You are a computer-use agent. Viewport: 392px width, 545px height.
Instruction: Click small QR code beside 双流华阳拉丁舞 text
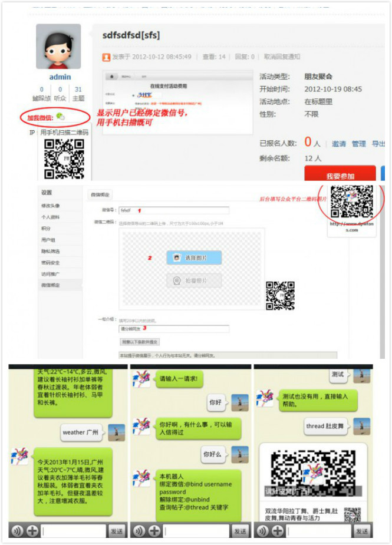click(x=353, y=514)
